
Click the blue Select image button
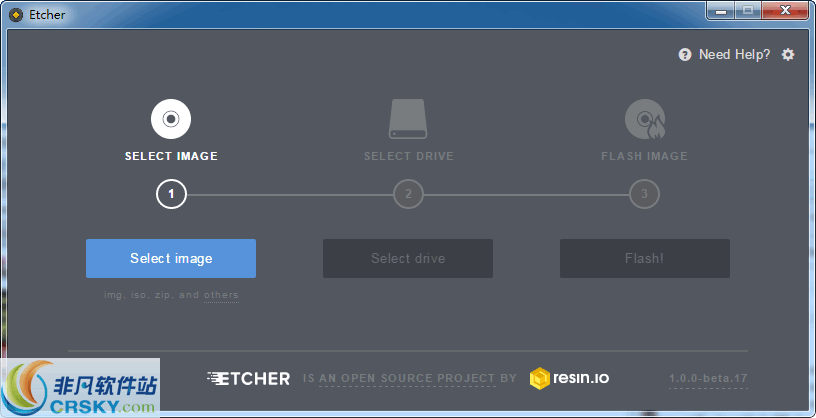click(x=171, y=258)
